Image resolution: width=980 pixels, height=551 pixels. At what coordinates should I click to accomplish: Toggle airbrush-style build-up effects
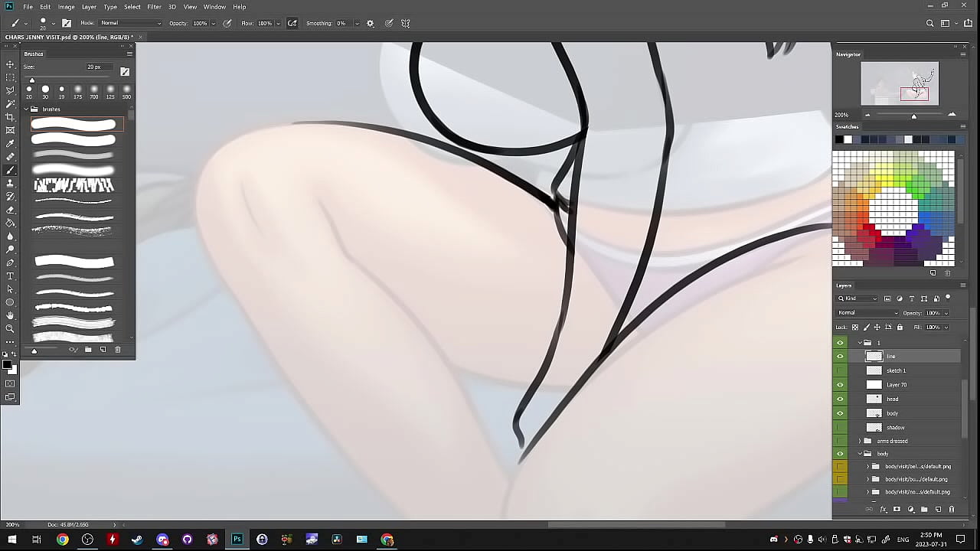292,24
